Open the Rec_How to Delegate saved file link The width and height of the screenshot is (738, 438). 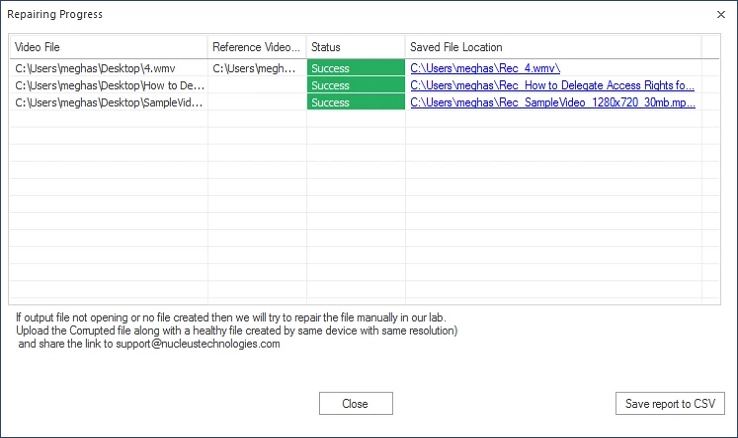[x=552, y=86]
